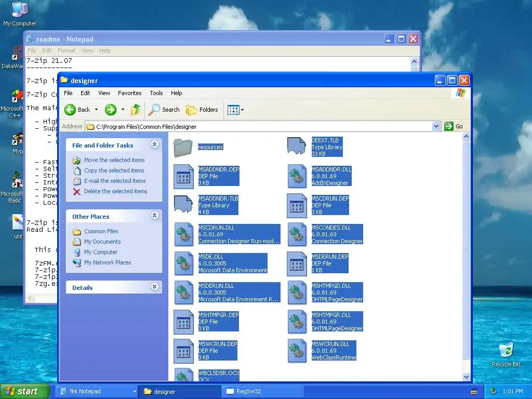The image size is (532, 399).
Task: Click the designer taskbar button
Action: [180, 392]
